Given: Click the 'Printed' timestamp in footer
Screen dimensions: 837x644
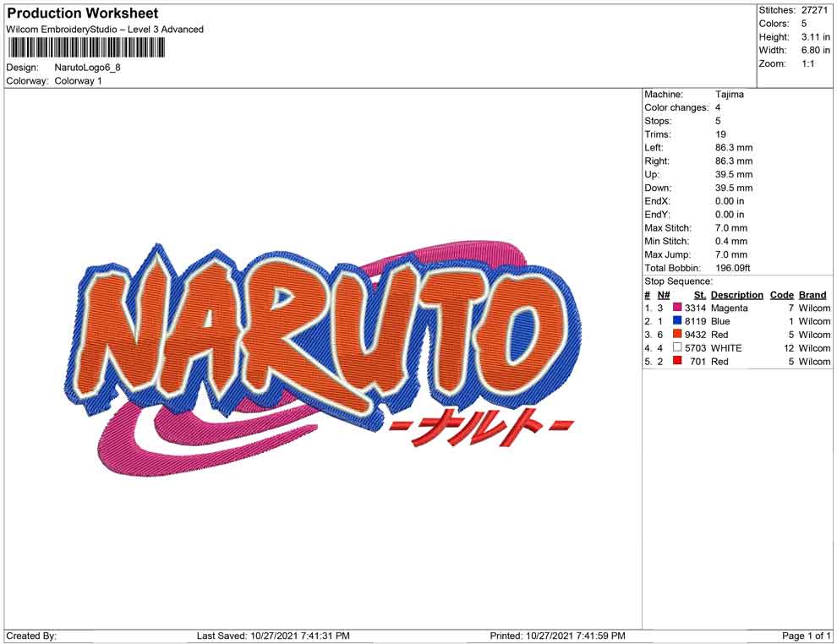Looking at the screenshot, I should click(557, 636).
